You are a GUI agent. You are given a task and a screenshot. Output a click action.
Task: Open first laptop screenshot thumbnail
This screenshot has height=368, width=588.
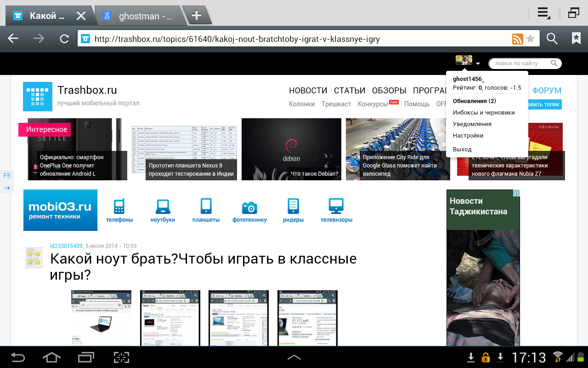tap(101, 318)
